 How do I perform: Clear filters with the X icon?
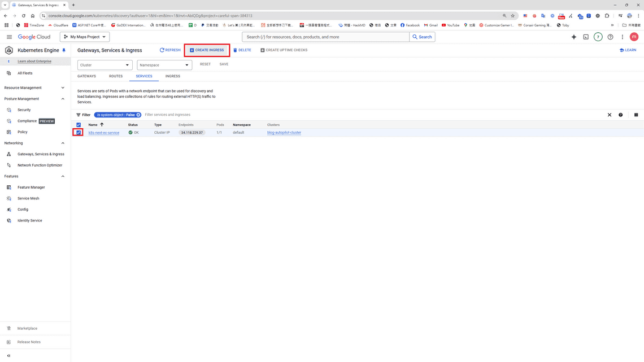pos(610,115)
